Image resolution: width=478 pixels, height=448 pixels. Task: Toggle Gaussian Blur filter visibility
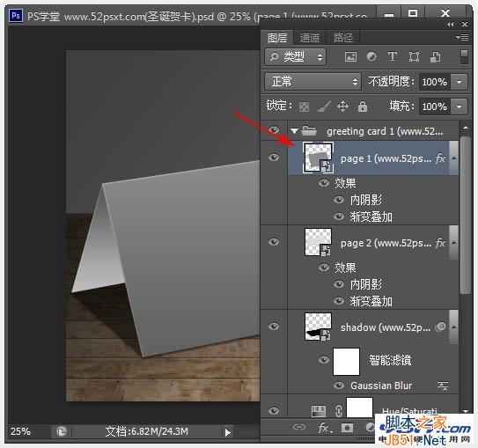(x=339, y=386)
